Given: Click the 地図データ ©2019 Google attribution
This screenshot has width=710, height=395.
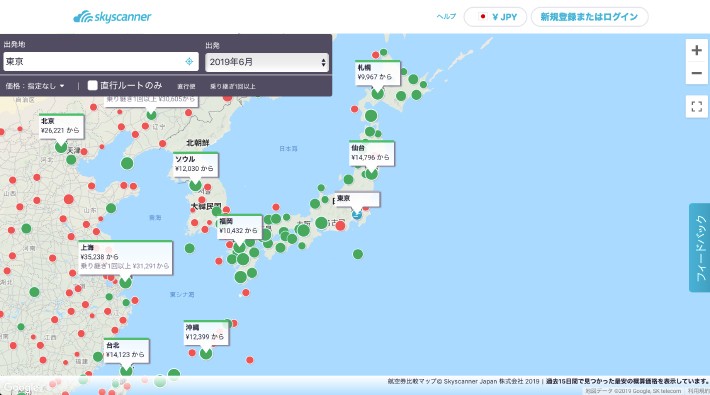Looking at the screenshot, I should point(633,391).
